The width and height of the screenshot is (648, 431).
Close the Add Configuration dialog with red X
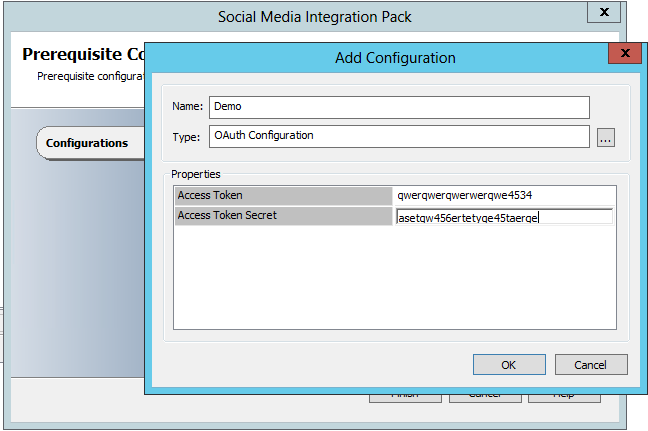coord(625,54)
